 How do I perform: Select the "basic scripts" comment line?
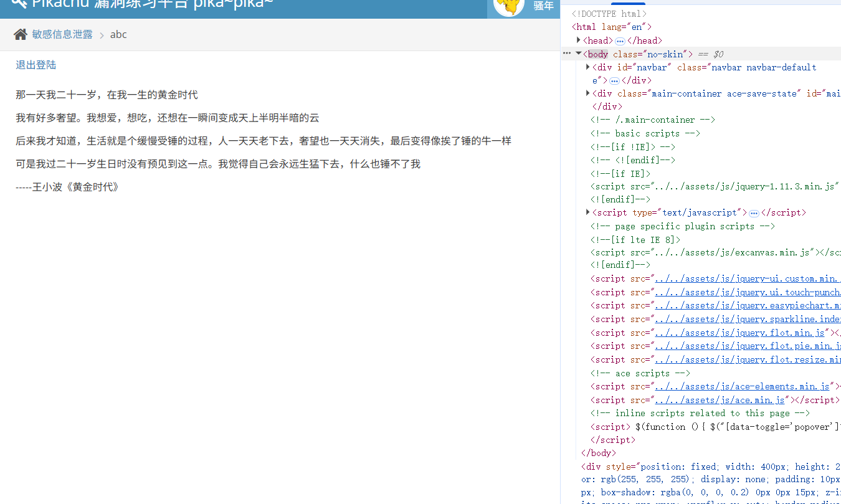click(x=645, y=133)
